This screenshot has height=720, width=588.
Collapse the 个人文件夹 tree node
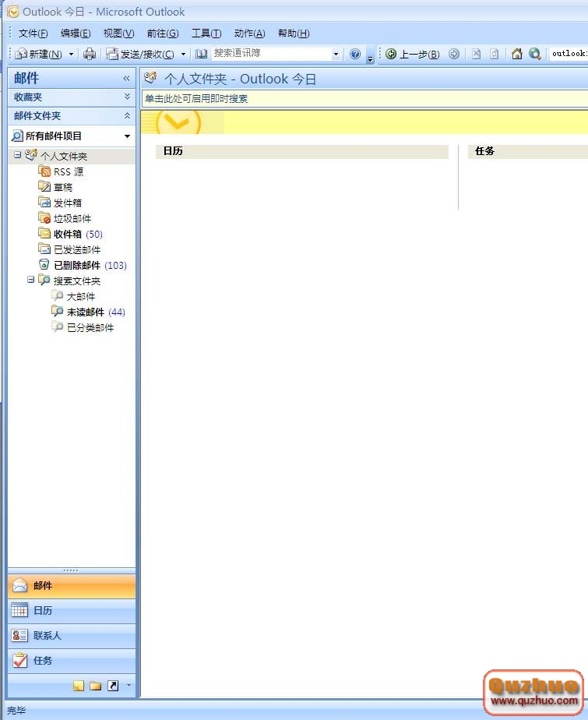[x=17, y=155]
